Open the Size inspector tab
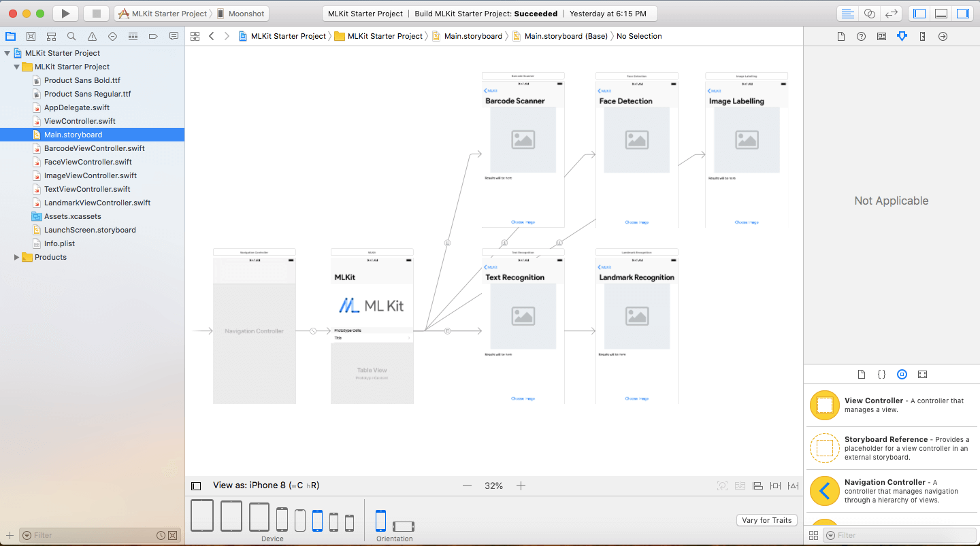This screenshot has height=546, width=980. (x=922, y=36)
